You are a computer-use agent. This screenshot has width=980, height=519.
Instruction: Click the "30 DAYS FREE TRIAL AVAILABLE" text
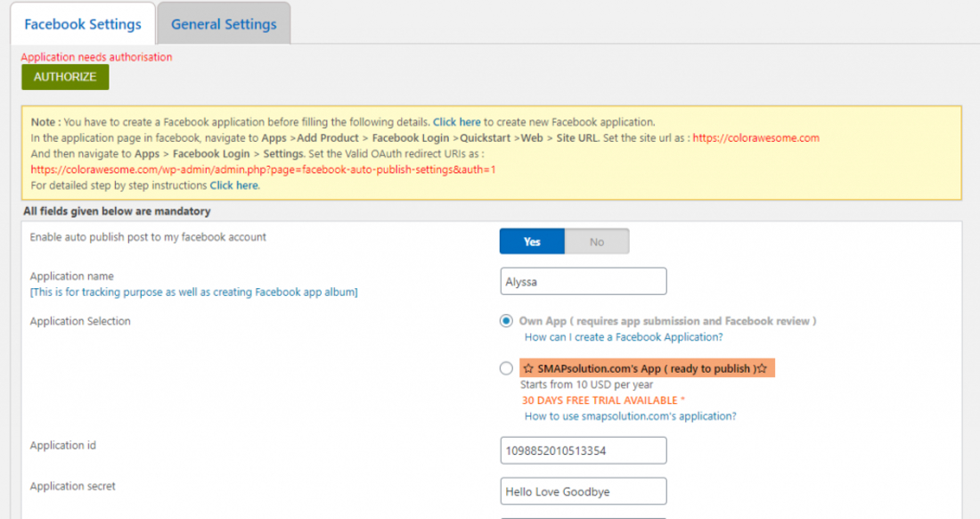pos(601,400)
